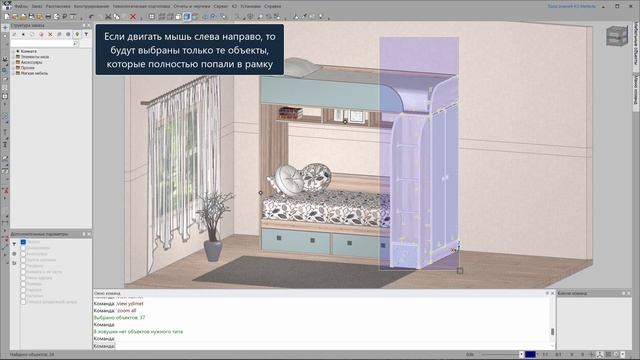Uncheck the checked box atop Дополнительные параметры list
Image resolution: width=640 pixels, height=360 pixels.
pos(23,242)
